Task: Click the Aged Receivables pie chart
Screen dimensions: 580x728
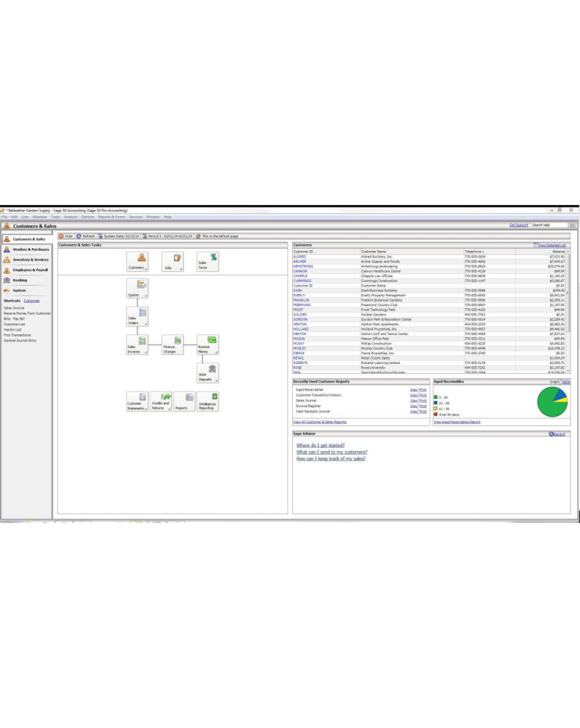Action: click(552, 402)
